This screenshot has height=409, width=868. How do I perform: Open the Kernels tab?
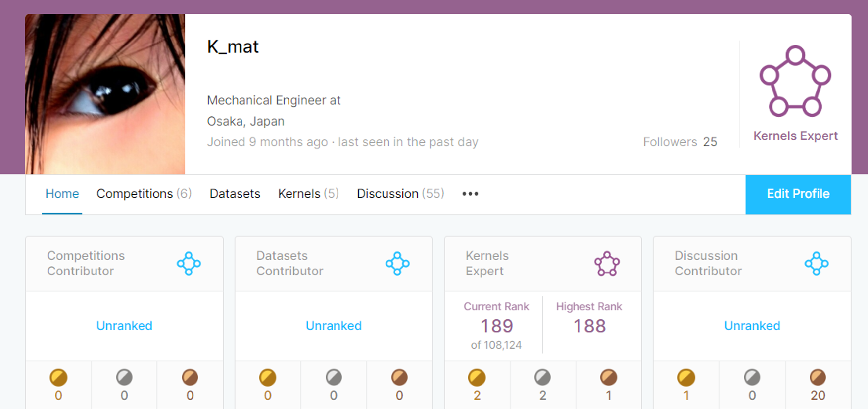pos(308,194)
